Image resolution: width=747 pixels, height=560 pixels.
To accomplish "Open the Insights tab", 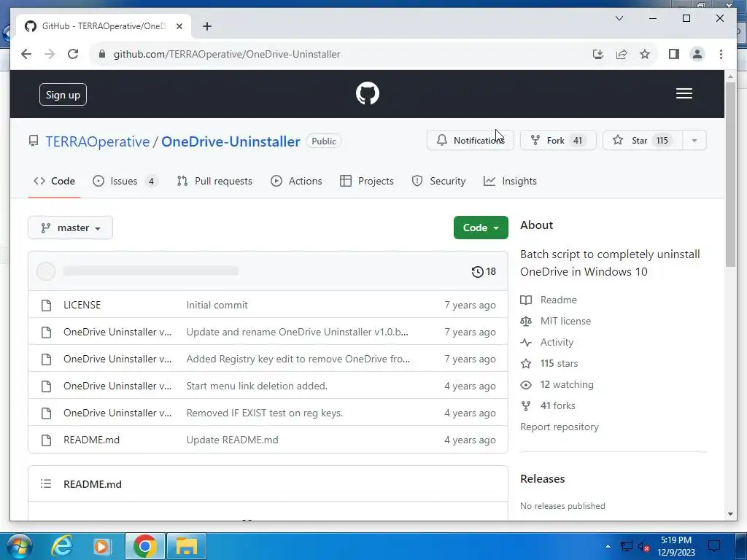I will pos(510,181).
